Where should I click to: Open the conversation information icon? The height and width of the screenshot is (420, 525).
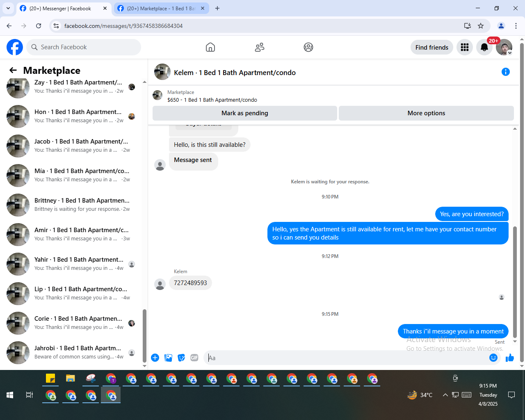(506, 72)
